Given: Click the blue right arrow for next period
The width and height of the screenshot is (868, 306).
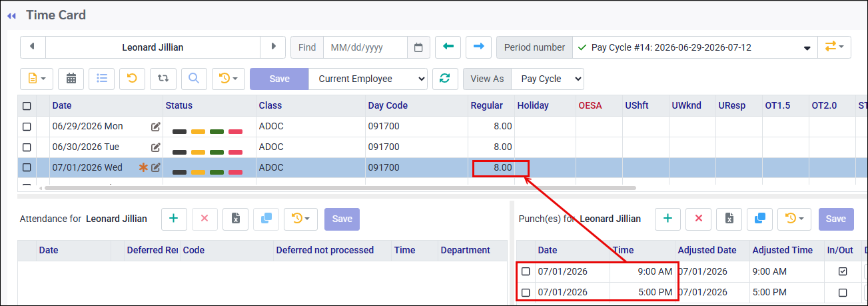Looking at the screenshot, I should 478,47.
